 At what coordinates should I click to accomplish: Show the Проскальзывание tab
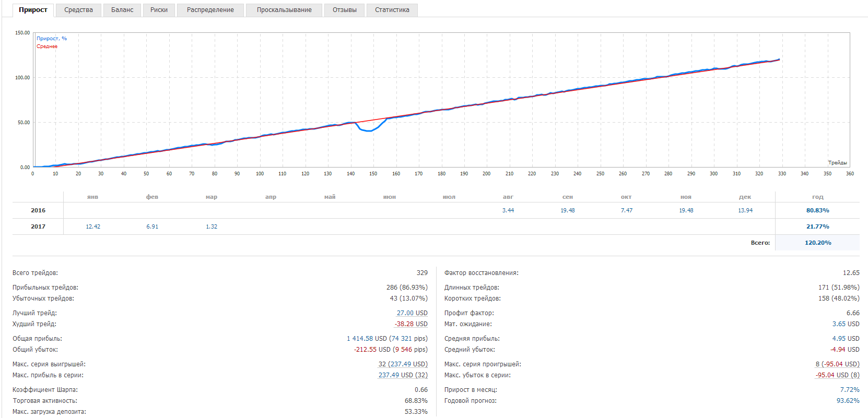[284, 10]
